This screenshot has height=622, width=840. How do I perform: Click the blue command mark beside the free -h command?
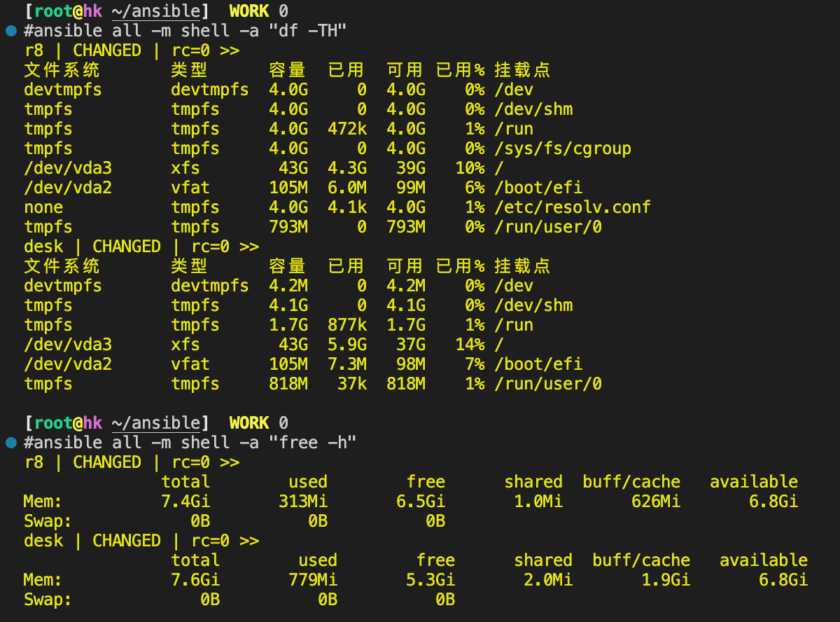point(10,443)
